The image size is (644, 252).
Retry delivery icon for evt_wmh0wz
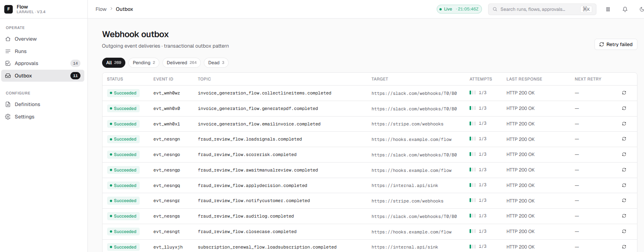tap(624, 93)
